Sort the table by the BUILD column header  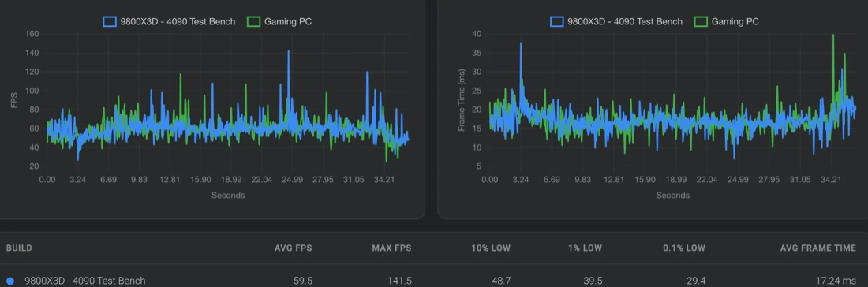tap(19, 248)
